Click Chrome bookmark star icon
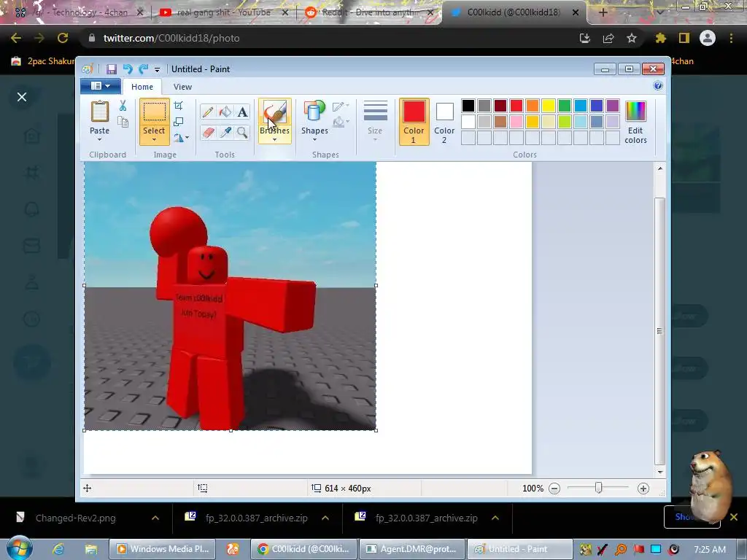The image size is (747, 560). coord(631,38)
